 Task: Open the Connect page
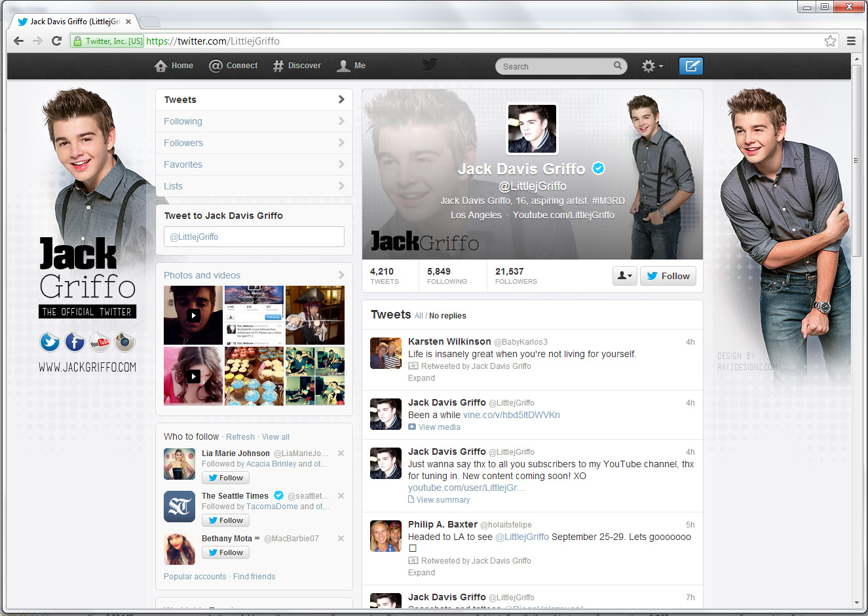pyautogui.click(x=233, y=66)
